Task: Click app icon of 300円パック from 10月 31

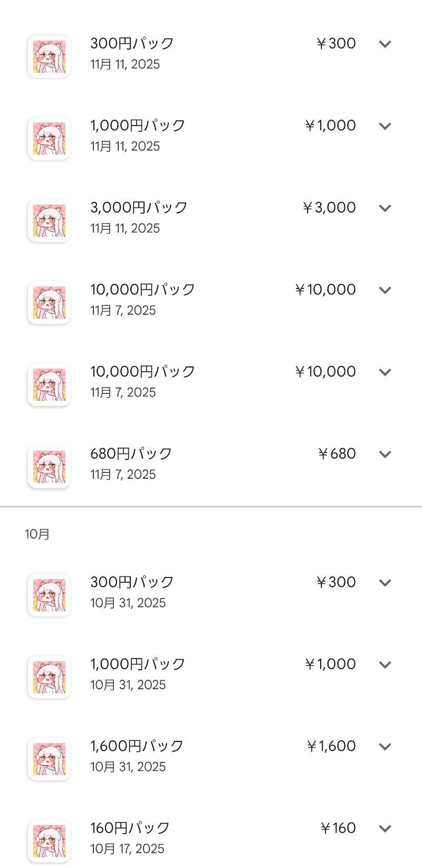Action: (x=49, y=595)
